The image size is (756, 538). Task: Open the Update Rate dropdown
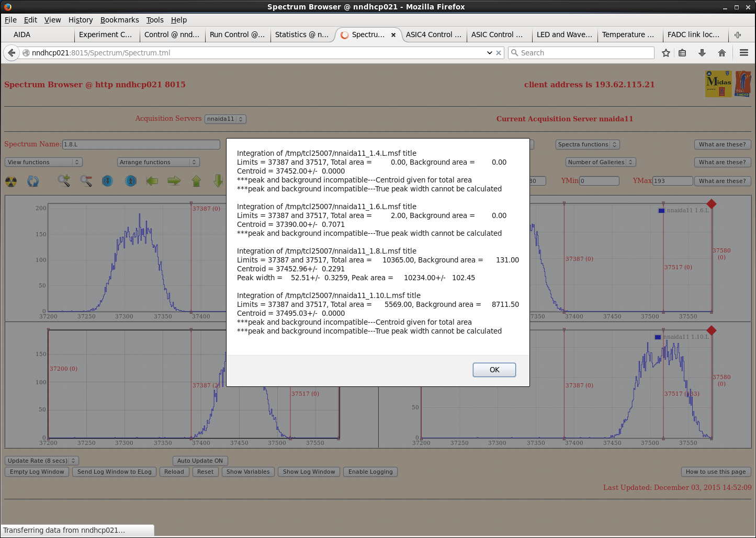[42, 461]
